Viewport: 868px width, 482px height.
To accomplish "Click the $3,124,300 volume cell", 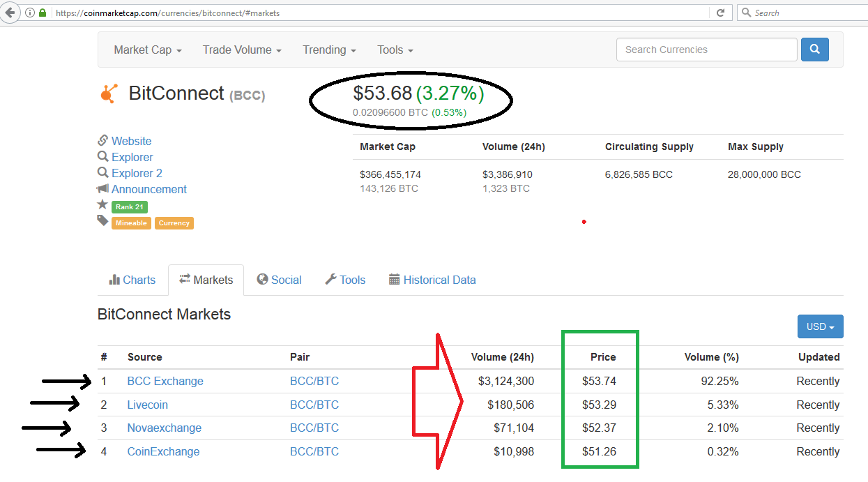I will coord(506,381).
